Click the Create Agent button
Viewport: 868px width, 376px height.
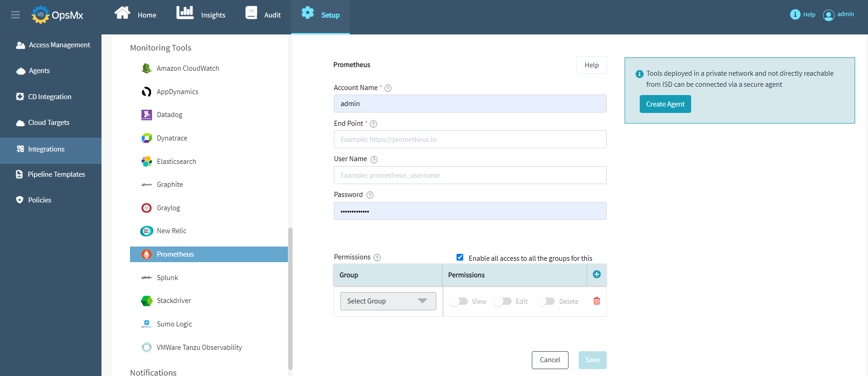click(x=665, y=104)
